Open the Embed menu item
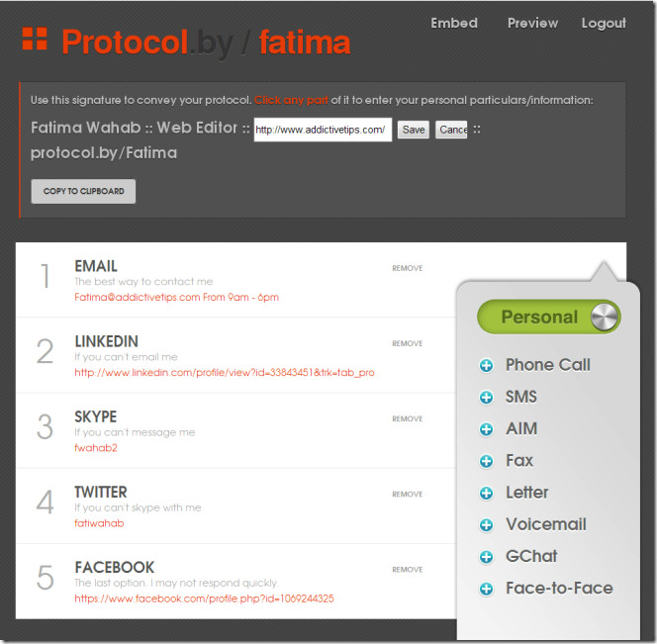Viewport: 657px width, 644px height. (x=454, y=23)
